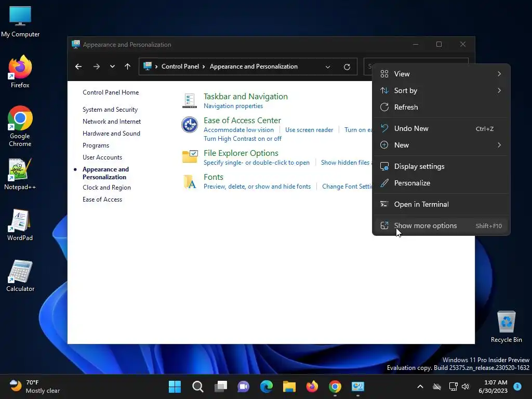The height and width of the screenshot is (399, 532).
Task: Launch Firefox from the taskbar
Action: pos(312,387)
